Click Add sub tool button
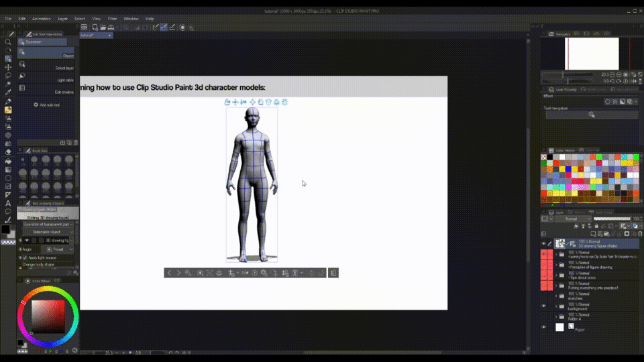644x362 pixels. [47, 105]
